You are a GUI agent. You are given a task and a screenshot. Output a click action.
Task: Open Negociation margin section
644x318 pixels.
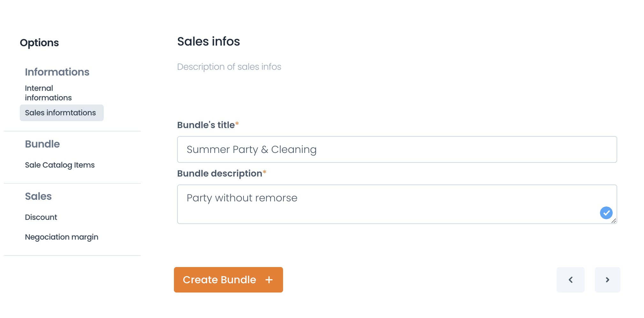62,237
